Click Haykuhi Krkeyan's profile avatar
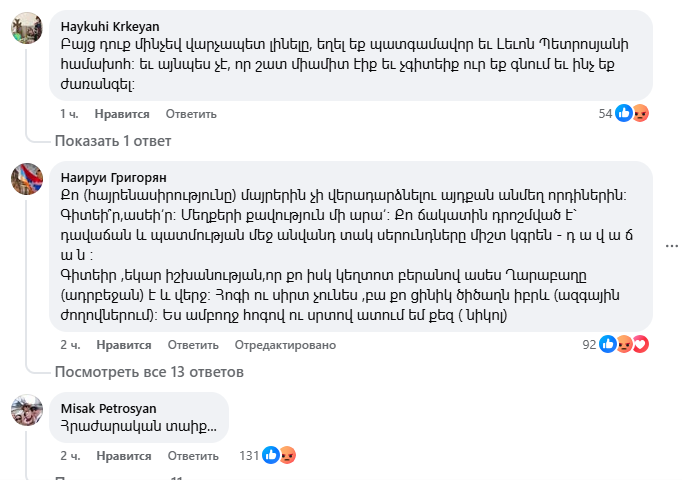The image size is (682, 480). click(x=26, y=28)
